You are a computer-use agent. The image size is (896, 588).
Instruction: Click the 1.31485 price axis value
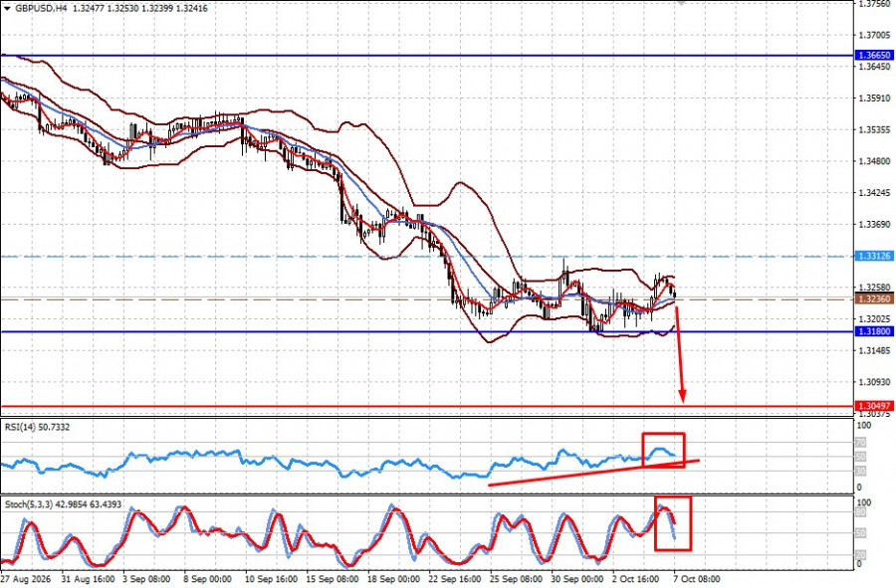click(x=874, y=350)
